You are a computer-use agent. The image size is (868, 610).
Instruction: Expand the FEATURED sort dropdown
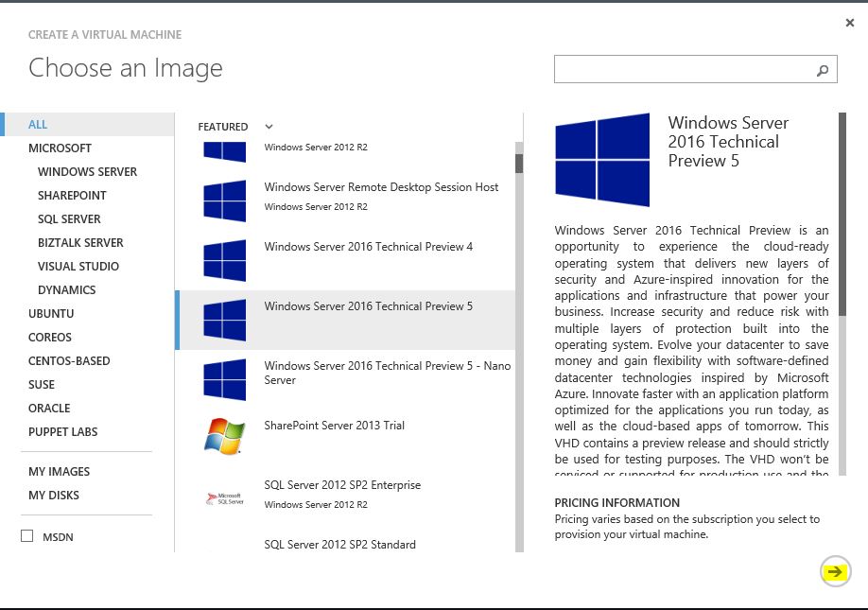(269, 127)
